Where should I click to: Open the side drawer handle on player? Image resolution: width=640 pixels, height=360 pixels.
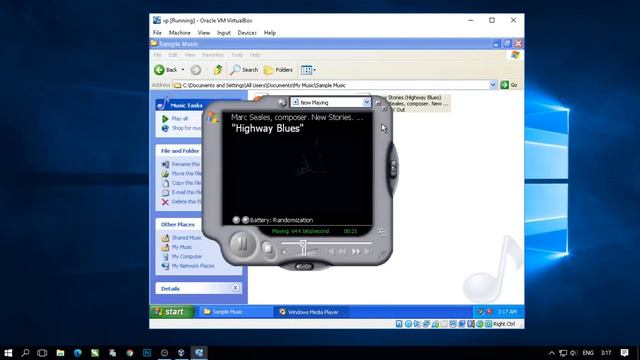click(393, 168)
